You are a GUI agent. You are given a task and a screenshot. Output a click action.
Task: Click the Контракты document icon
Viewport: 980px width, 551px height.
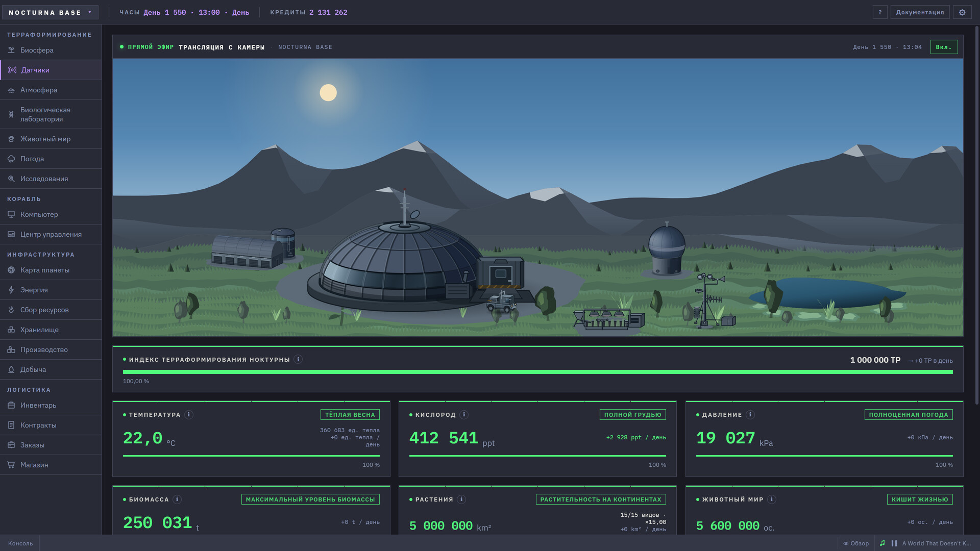coord(11,425)
